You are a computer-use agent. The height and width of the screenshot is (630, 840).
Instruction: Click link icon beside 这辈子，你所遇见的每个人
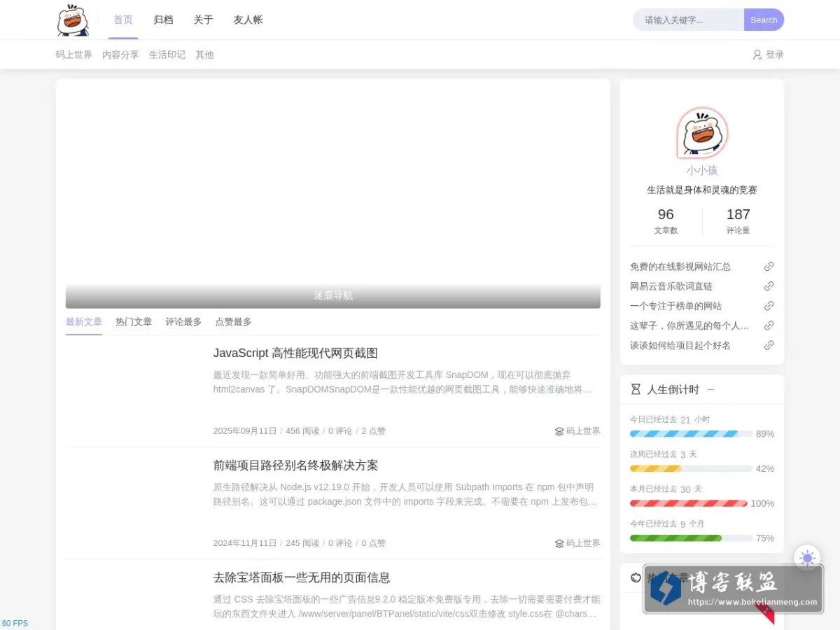769,325
